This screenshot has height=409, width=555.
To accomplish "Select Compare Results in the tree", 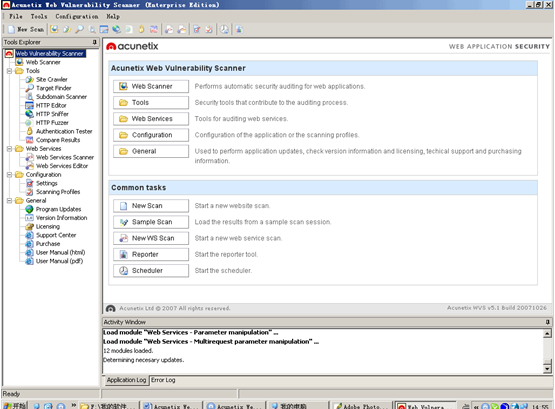I will pyautogui.click(x=58, y=140).
